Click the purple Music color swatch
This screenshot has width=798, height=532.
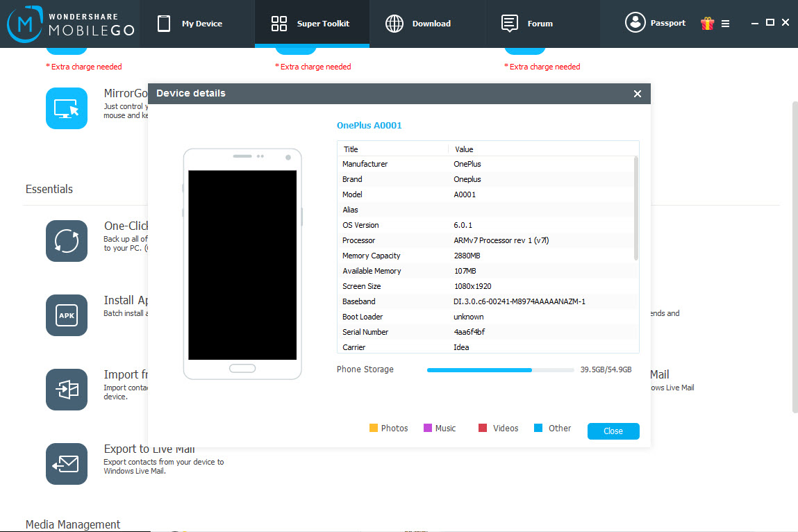tap(428, 428)
